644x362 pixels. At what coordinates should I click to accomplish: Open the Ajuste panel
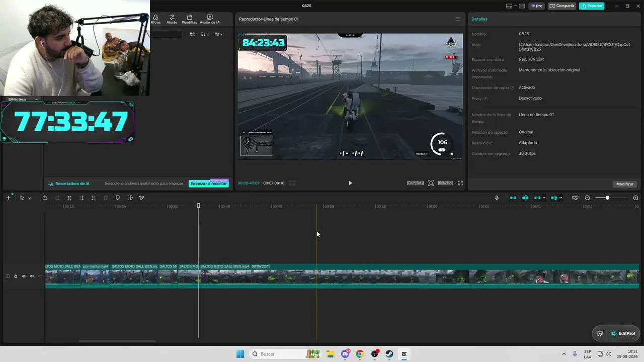(x=172, y=19)
